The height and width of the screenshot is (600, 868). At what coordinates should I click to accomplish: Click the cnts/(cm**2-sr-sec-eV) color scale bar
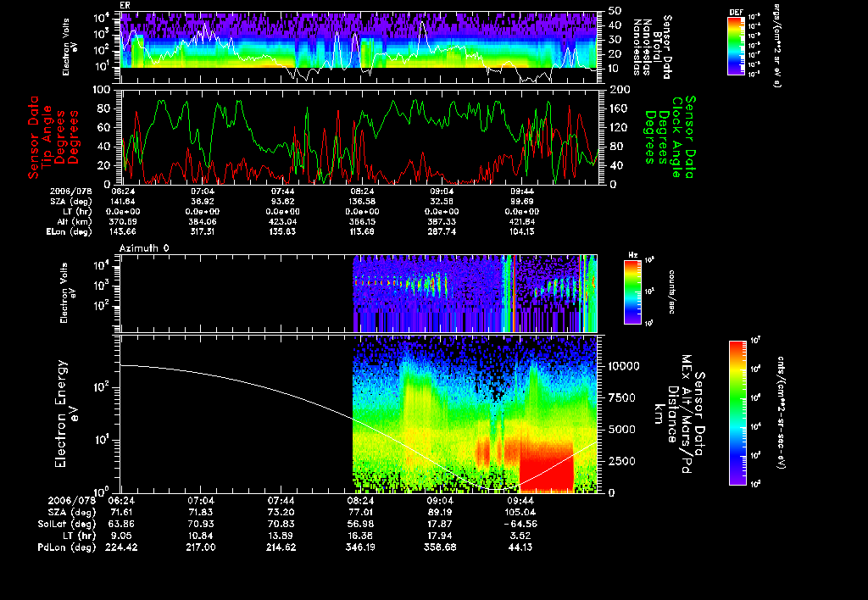point(737,413)
